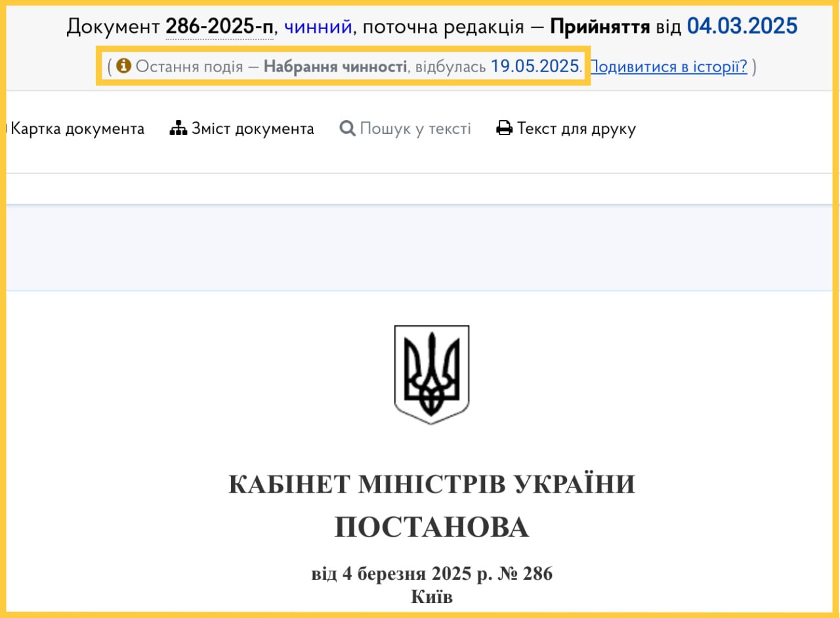Click the "чинний" status link
Image resolution: width=840 pixels, height=618 pixels.
(318, 27)
